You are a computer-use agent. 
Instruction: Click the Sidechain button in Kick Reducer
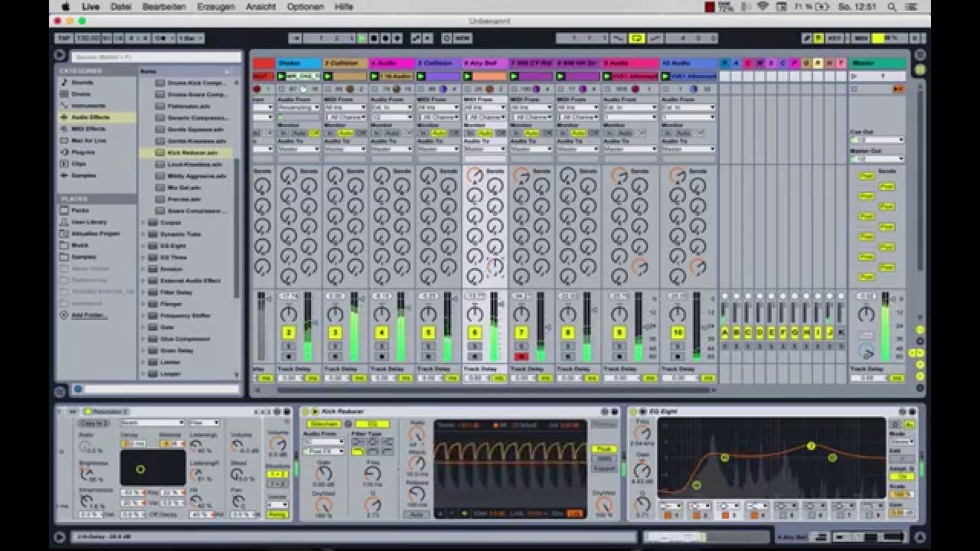coord(323,424)
